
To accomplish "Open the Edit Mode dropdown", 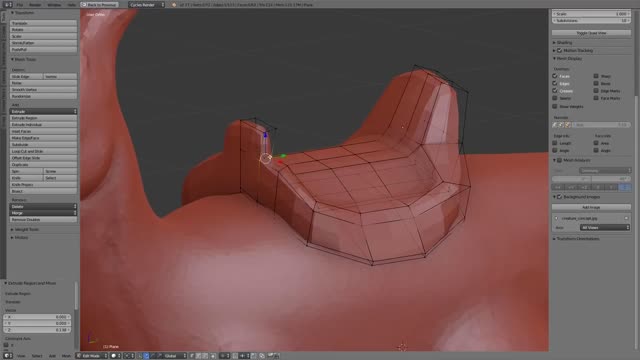I will [x=92, y=356].
